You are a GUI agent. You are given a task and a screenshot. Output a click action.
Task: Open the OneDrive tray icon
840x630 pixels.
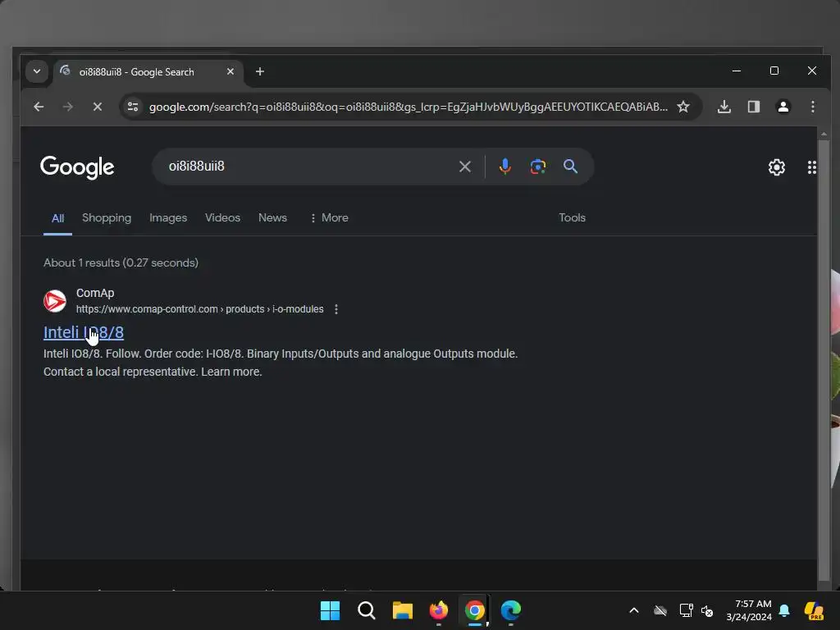click(660, 610)
